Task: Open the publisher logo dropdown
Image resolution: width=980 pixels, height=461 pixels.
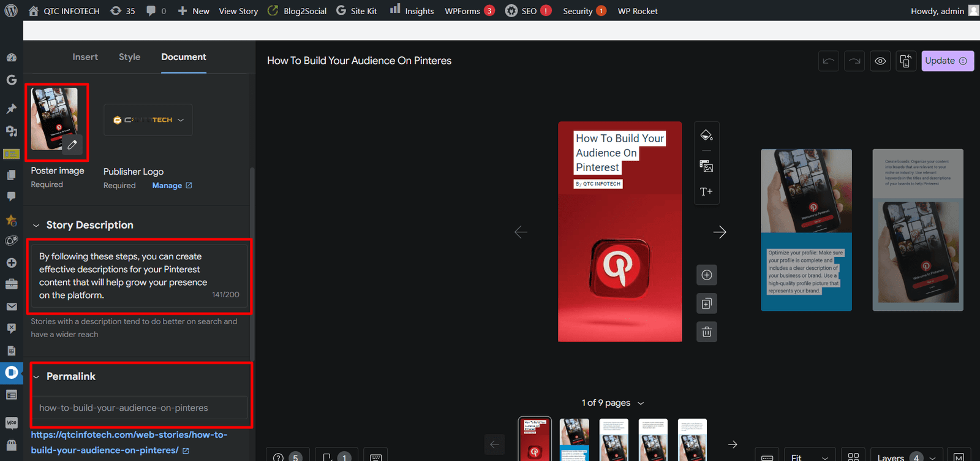Action: point(148,120)
